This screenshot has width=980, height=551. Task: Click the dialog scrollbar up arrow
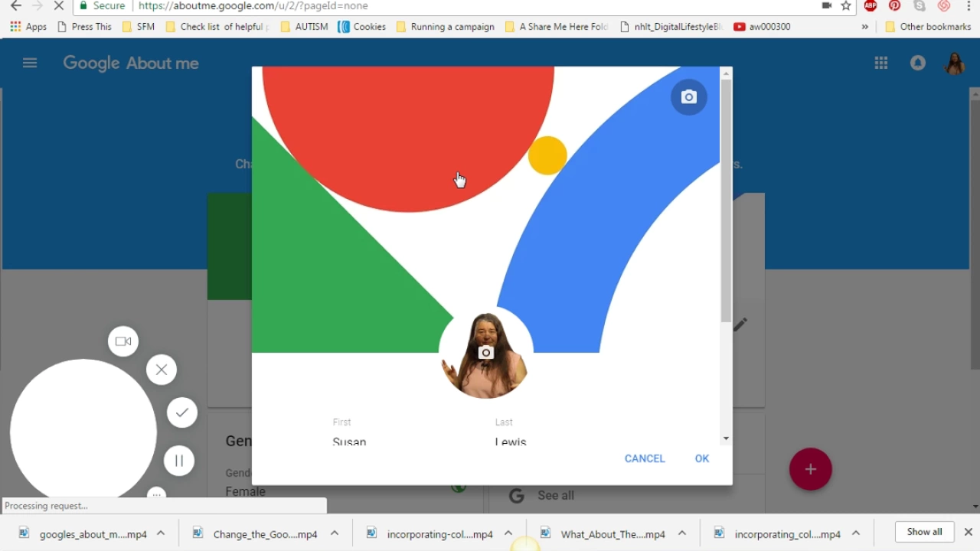click(726, 73)
